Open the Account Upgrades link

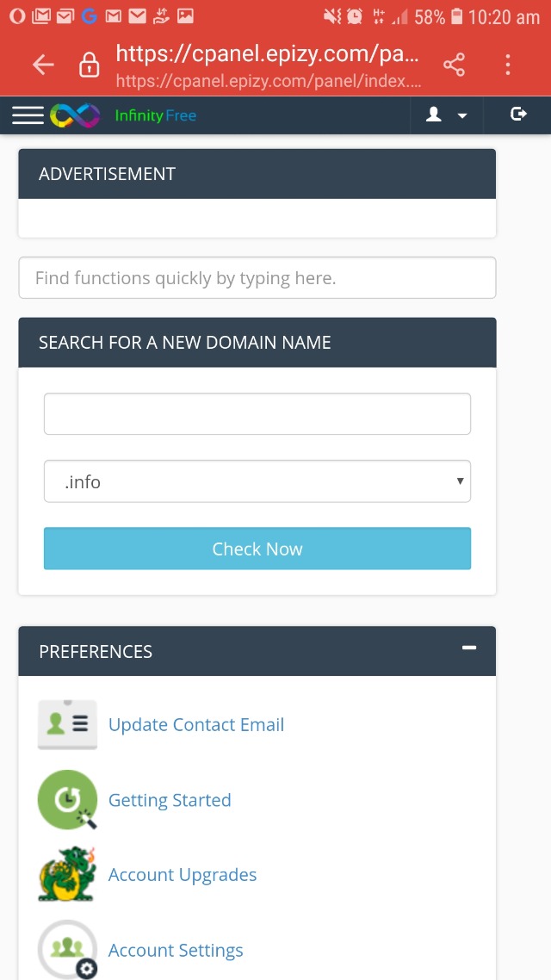click(x=183, y=875)
